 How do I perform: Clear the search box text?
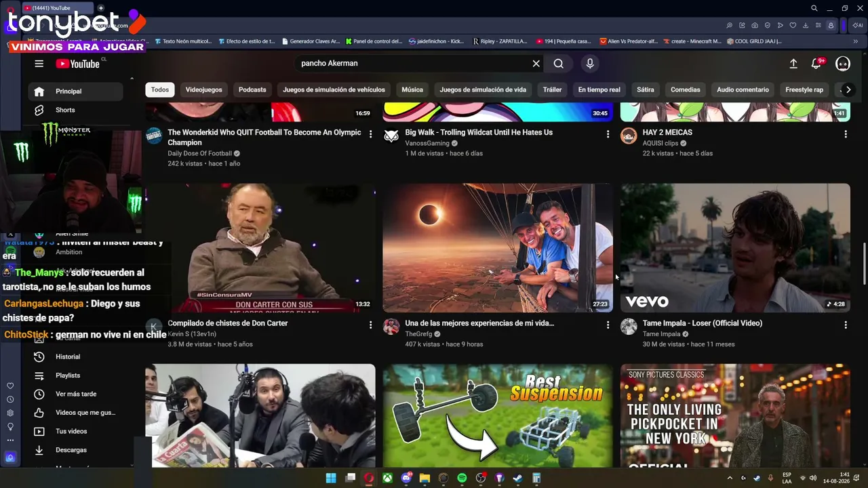tap(536, 64)
